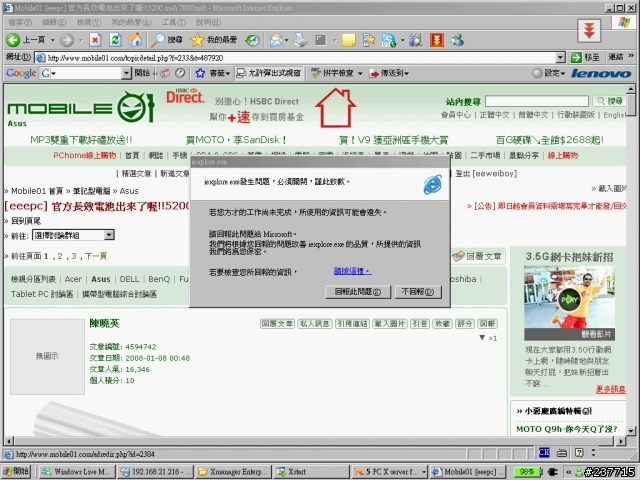Click the Mobile01 site logo
640x480 pixels.
point(80,107)
